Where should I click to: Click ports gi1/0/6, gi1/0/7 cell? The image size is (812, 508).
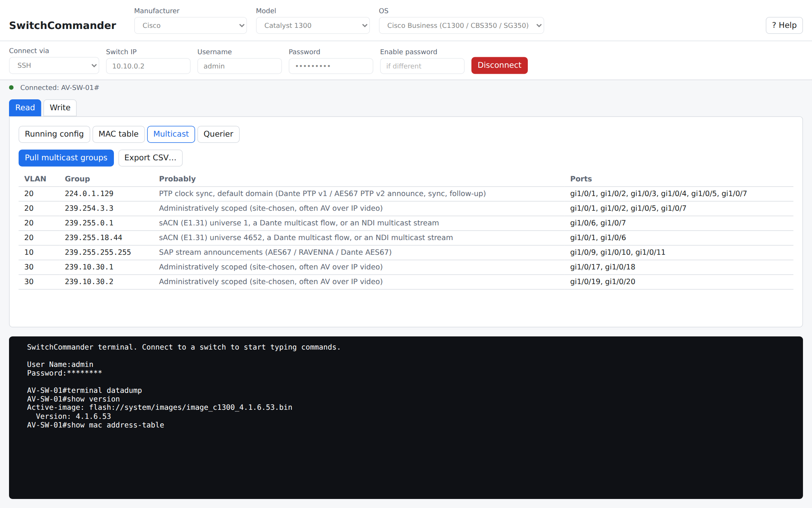598,223
